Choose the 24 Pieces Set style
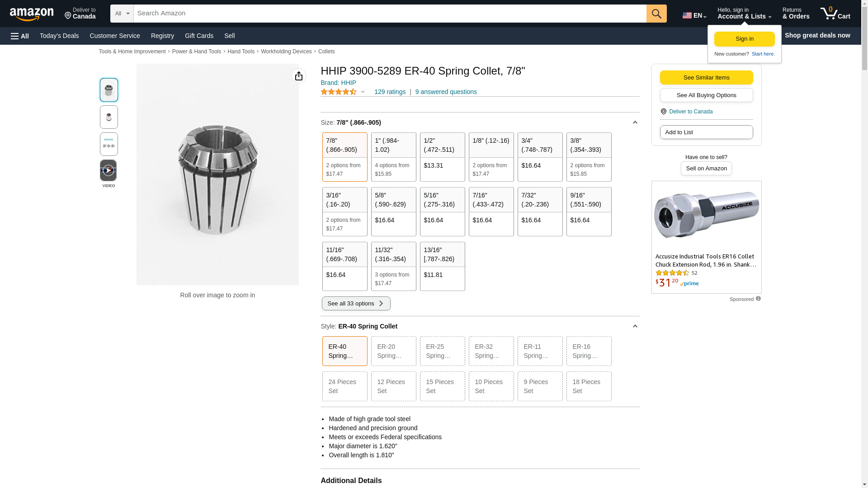This screenshot has width=868, height=488. [344, 386]
